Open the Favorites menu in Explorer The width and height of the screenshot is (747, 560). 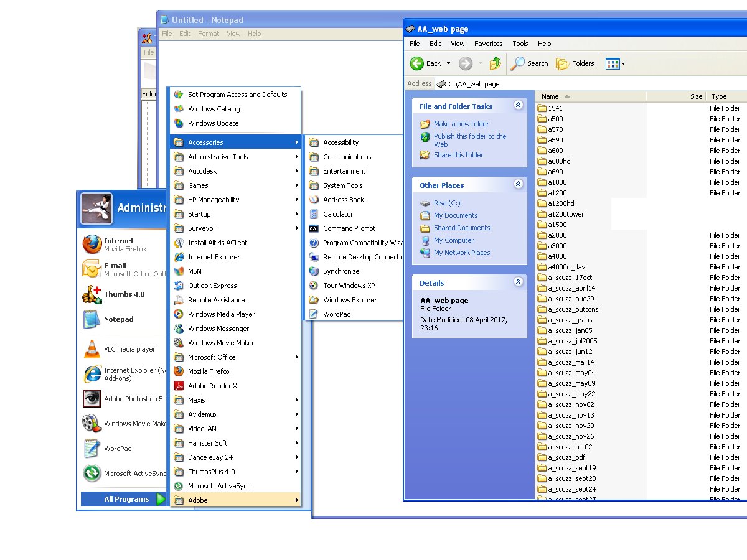click(489, 44)
